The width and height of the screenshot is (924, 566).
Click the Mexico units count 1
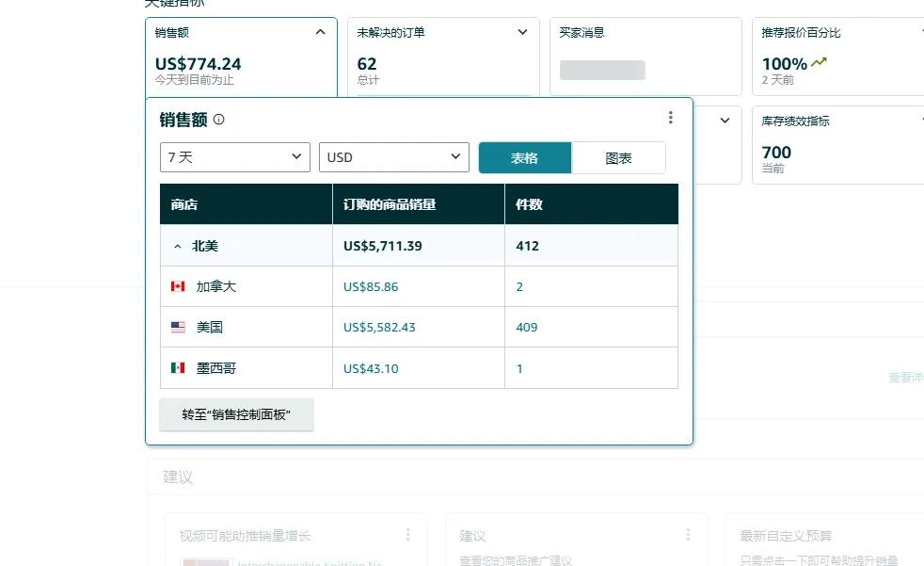[x=519, y=368]
